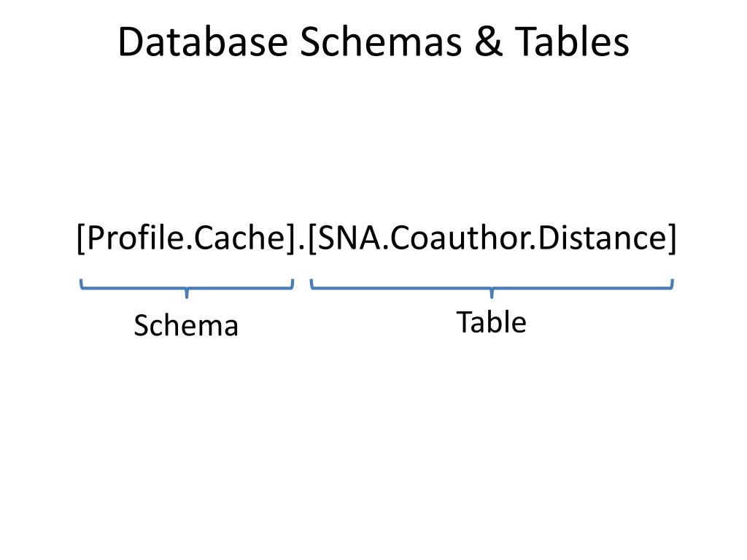The image size is (747, 560).
Task: Click the dot separating schema and table names
Action: tap(301, 248)
